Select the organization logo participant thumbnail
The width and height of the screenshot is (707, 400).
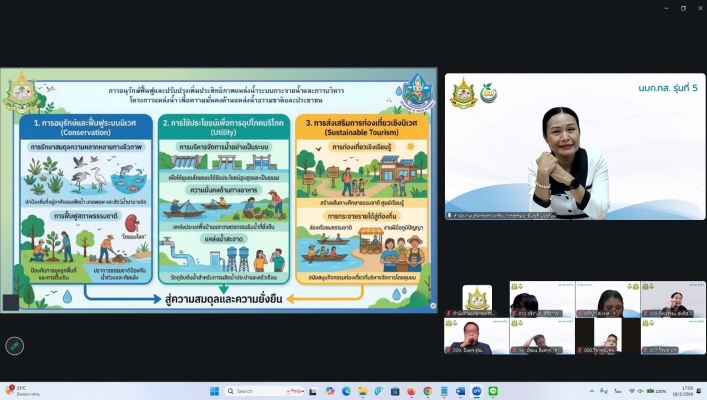point(477,300)
